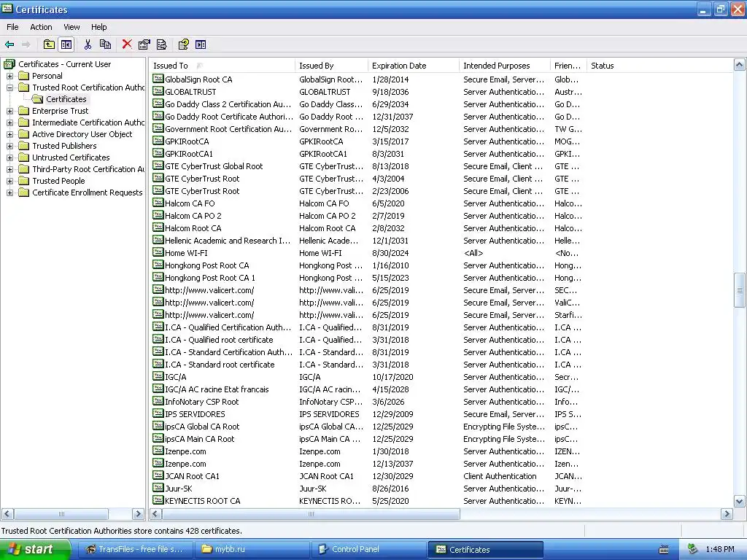747x560 pixels.
Task: Expand Certificate Enrollment Requests node
Action: (9, 192)
